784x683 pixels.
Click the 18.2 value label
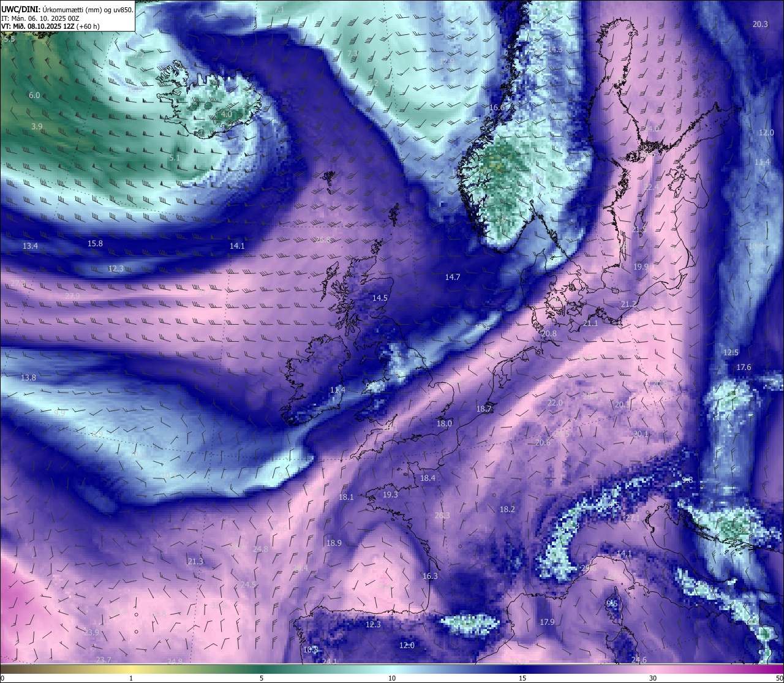pos(507,510)
